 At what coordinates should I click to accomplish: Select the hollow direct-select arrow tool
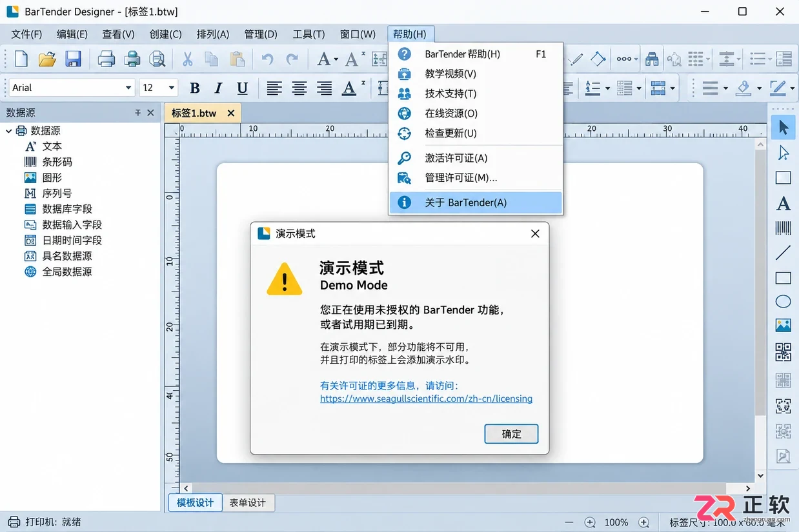(783, 153)
